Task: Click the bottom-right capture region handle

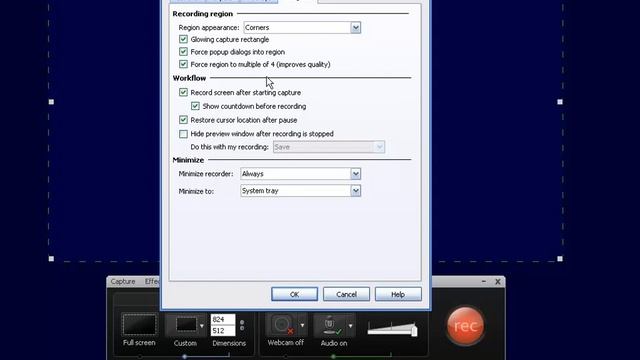Action: pos(560,259)
